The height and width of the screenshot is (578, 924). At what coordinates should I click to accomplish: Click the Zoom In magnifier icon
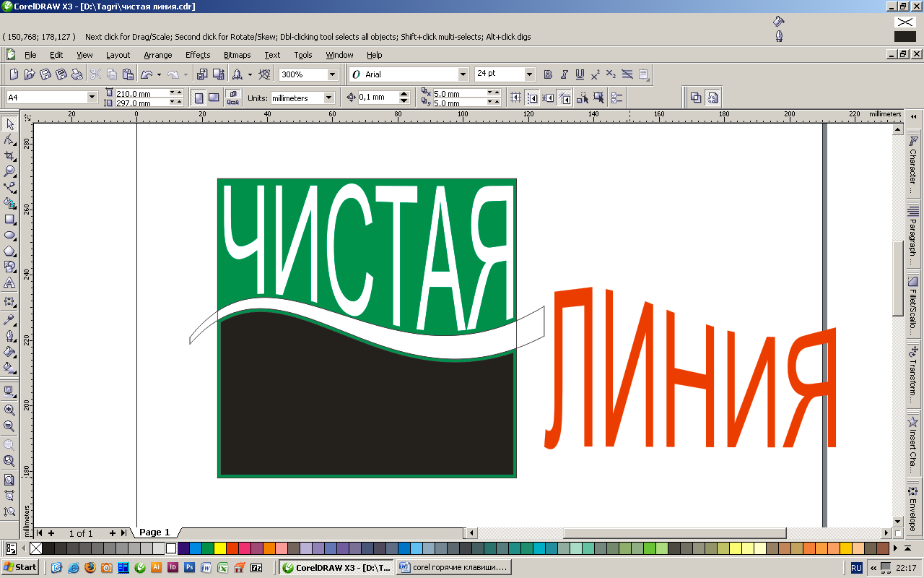[9, 410]
